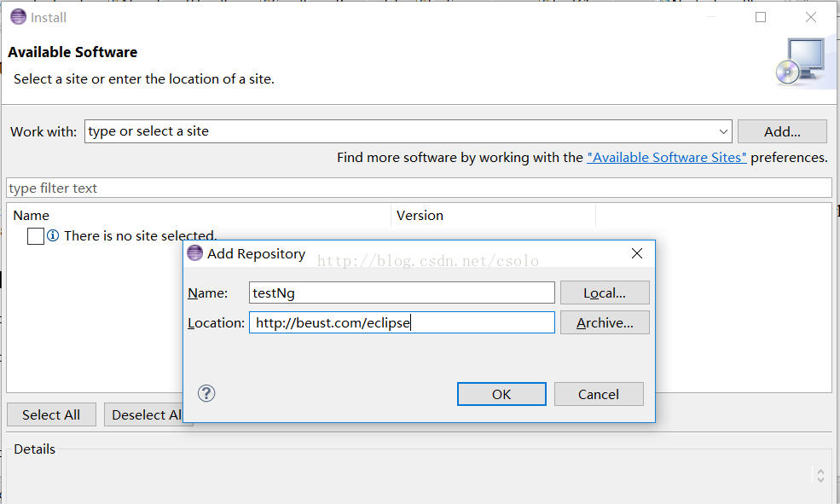Click the Location field with beust.com URL

[402, 322]
